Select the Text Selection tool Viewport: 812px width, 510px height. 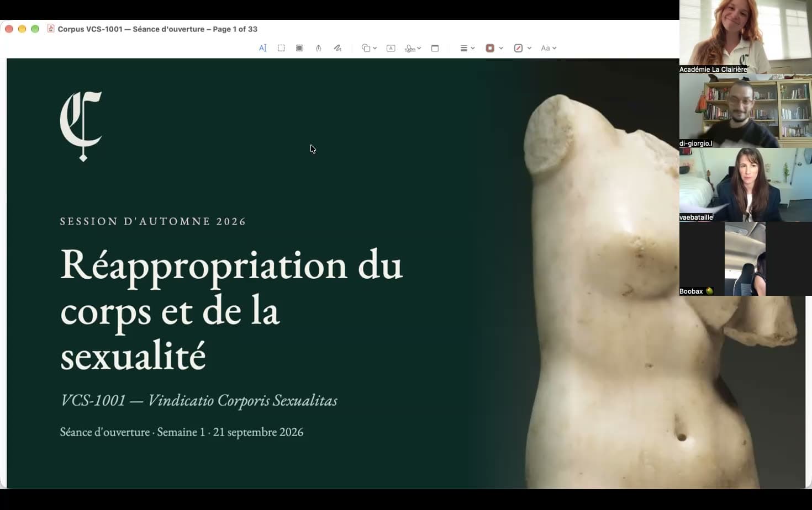(263, 48)
